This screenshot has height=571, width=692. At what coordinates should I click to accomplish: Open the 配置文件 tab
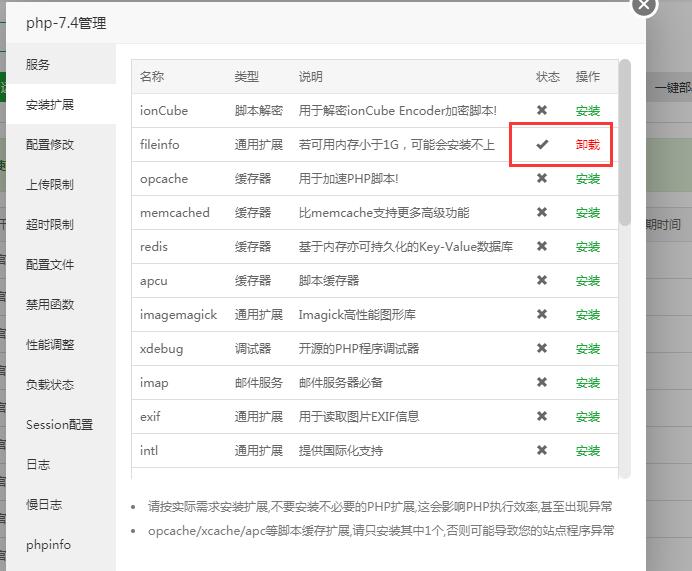(61, 264)
